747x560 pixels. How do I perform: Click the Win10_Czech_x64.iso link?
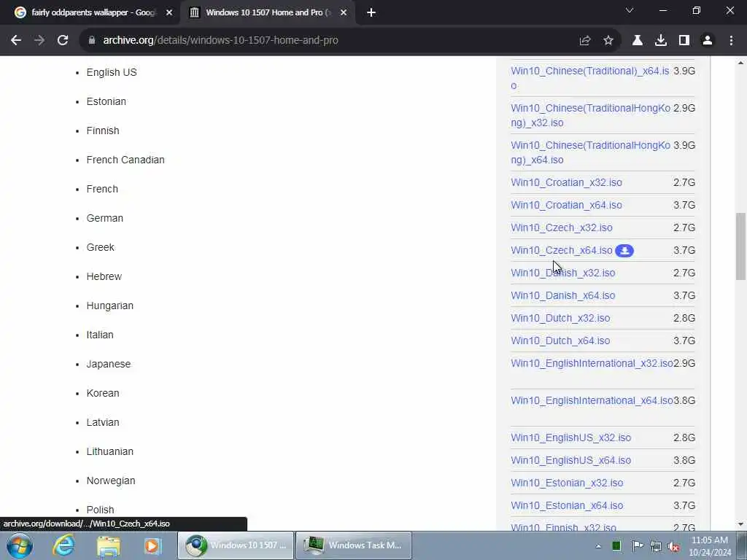click(562, 251)
